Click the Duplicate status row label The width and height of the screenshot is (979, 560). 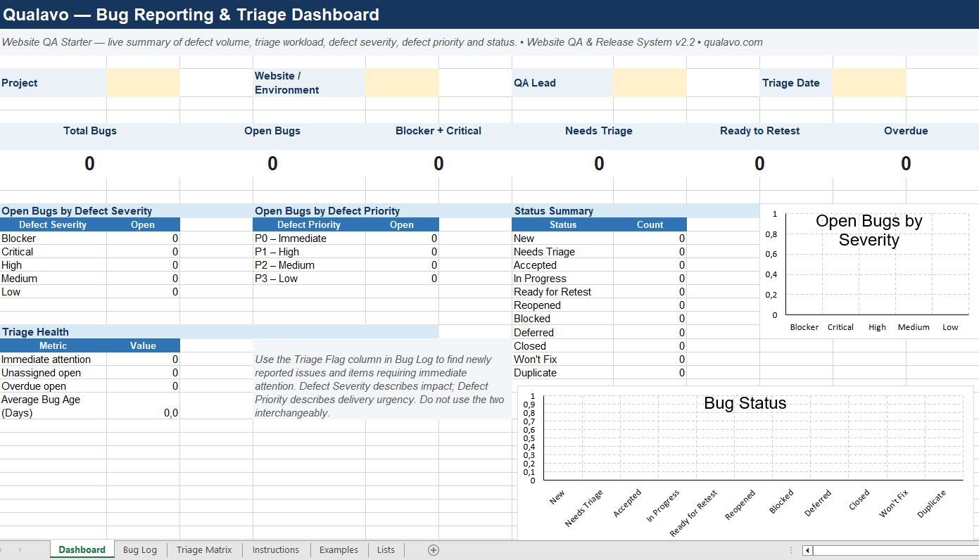562,373
